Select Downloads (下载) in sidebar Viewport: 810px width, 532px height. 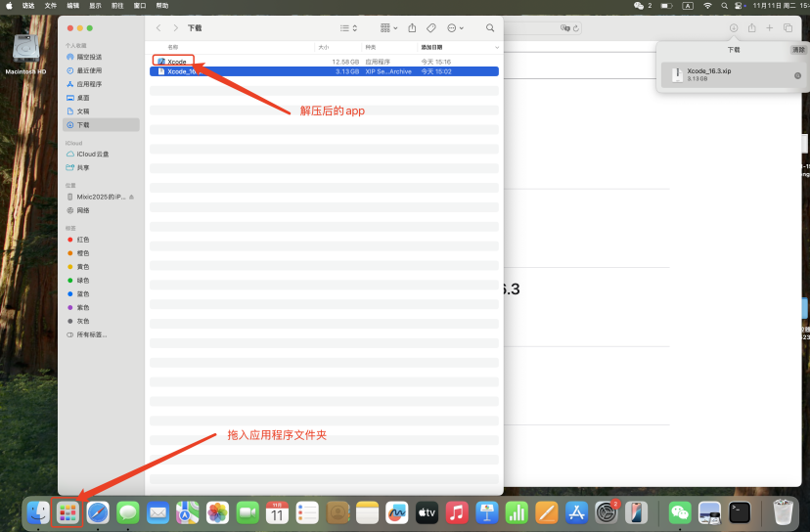pyautogui.click(x=101, y=124)
